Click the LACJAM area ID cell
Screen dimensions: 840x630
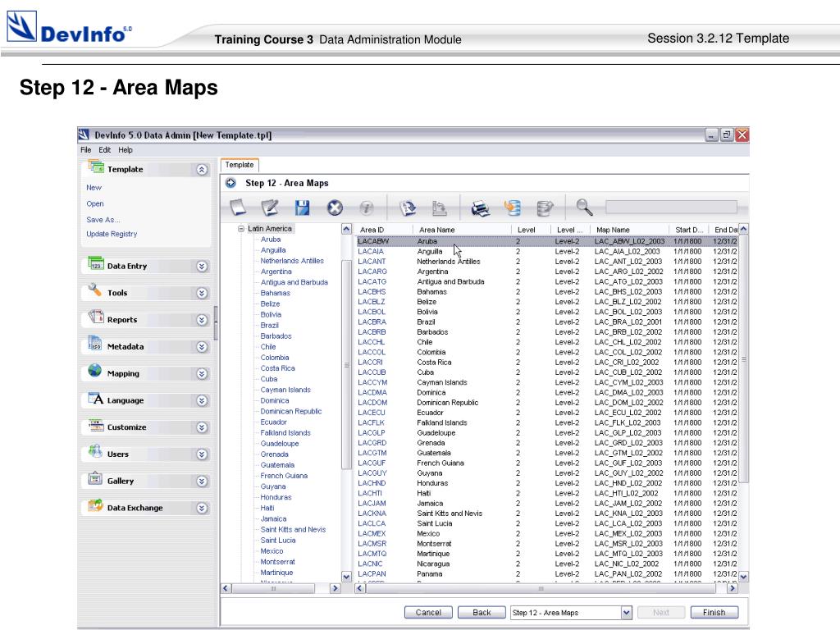[x=372, y=503]
